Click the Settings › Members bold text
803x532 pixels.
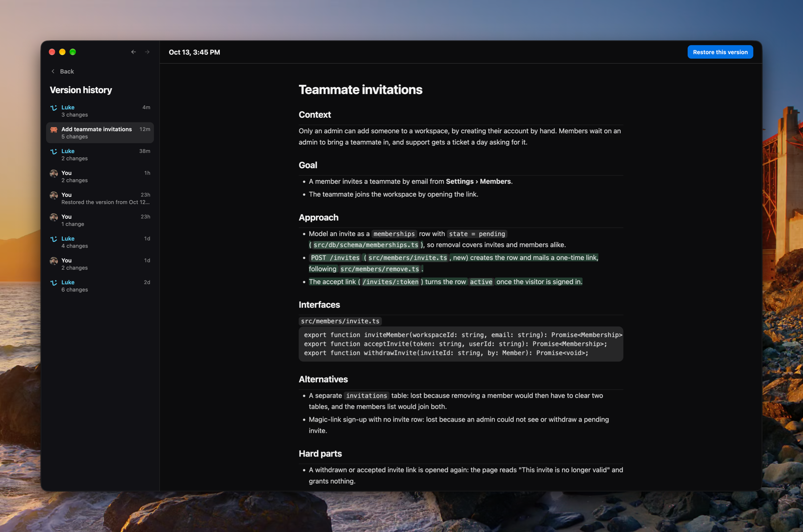coord(478,182)
